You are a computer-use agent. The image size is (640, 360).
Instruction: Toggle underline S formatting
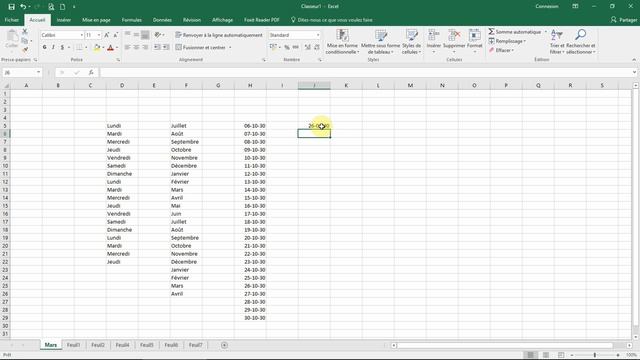click(x=62, y=47)
